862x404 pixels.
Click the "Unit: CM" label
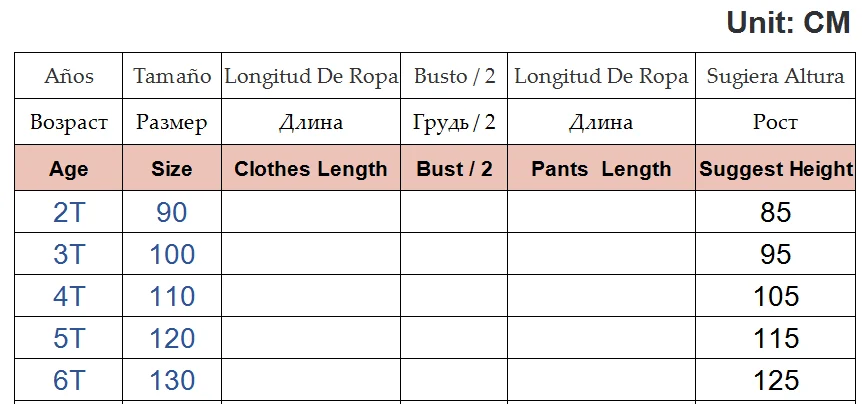pos(788,23)
